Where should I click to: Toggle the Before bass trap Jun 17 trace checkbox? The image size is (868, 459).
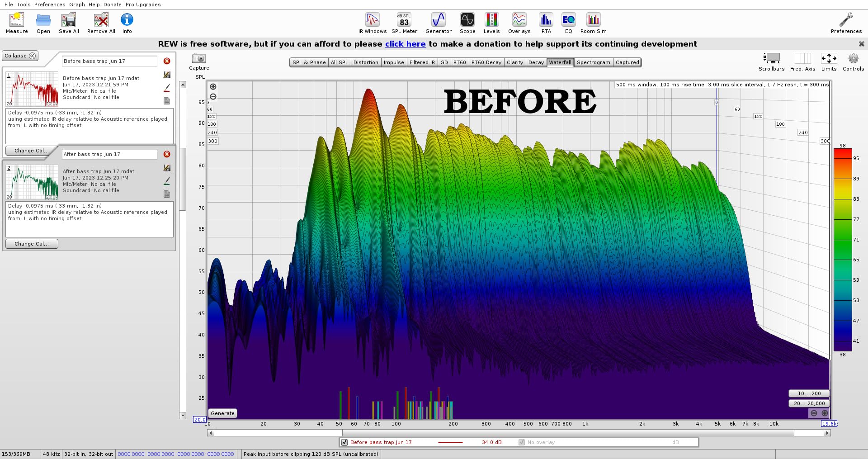coord(344,442)
